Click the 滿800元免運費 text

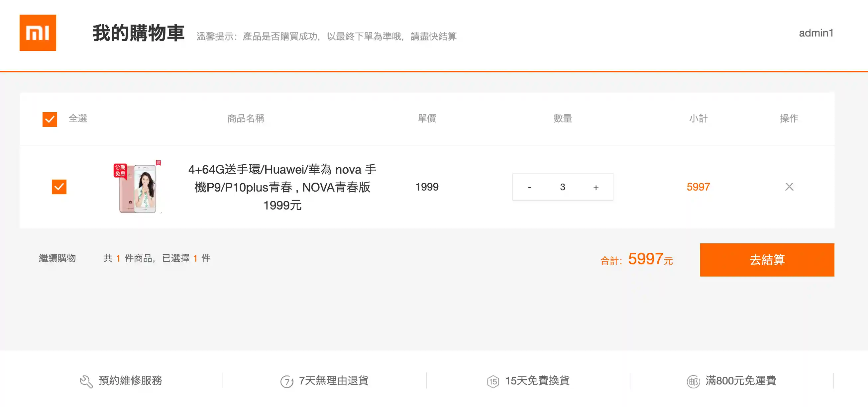click(x=741, y=380)
